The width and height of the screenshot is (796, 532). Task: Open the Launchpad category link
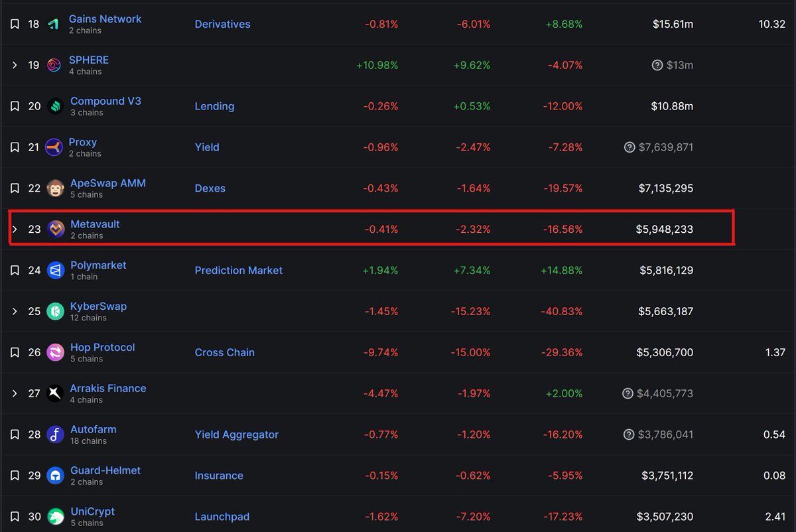point(222,517)
